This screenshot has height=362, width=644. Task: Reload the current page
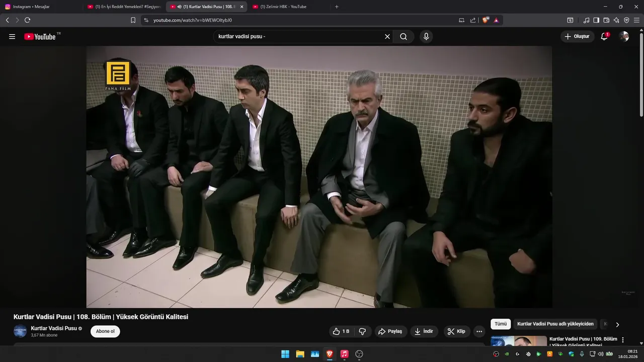pos(27,20)
